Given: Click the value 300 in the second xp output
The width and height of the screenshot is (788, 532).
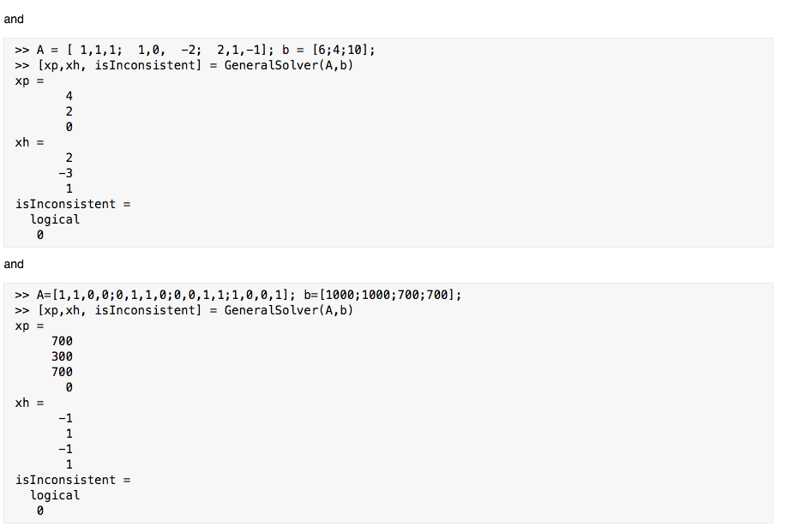Looking at the screenshot, I should (x=62, y=356).
